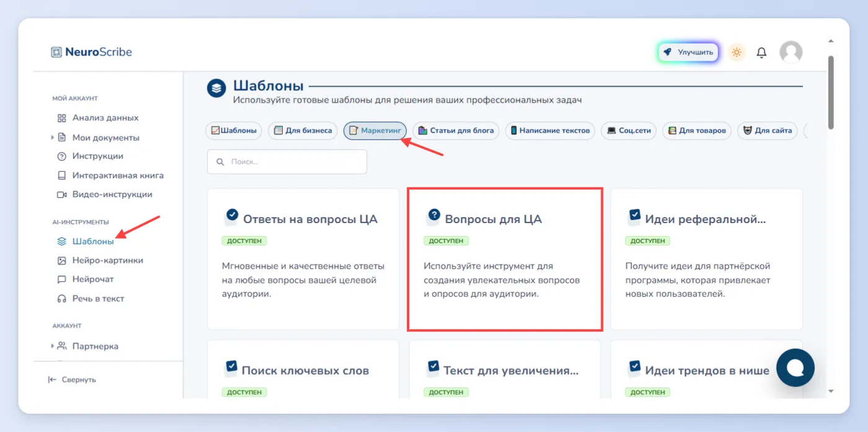Open the Вопросы для ЦА template card

pos(505,259)
